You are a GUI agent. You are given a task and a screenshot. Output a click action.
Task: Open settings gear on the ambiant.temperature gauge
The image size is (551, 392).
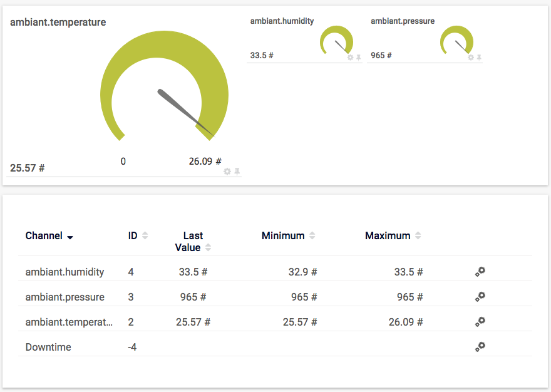pos(227,172)
